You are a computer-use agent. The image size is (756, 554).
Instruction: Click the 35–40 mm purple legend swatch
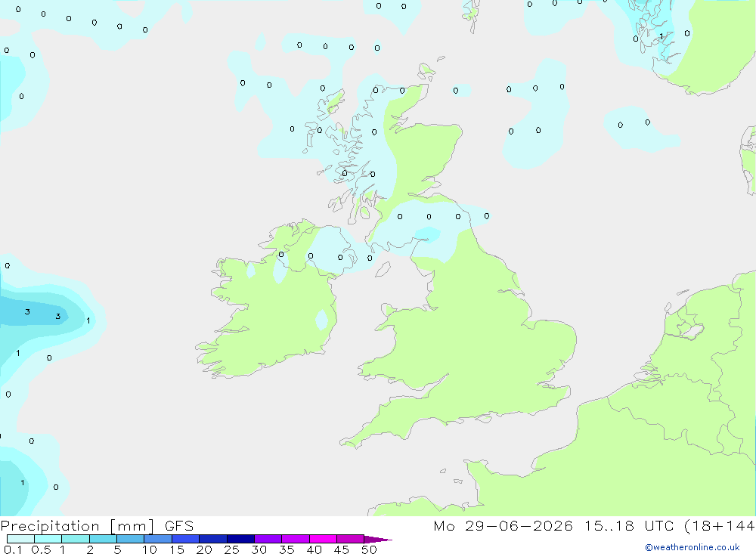[296, 539]
